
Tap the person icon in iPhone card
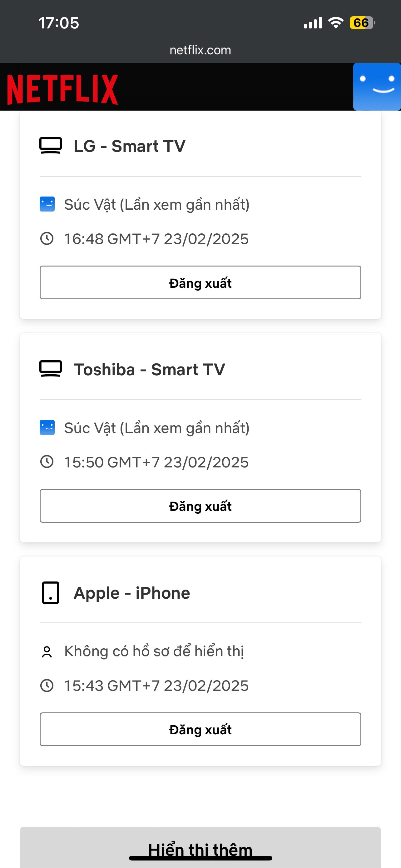pos(47,652)
